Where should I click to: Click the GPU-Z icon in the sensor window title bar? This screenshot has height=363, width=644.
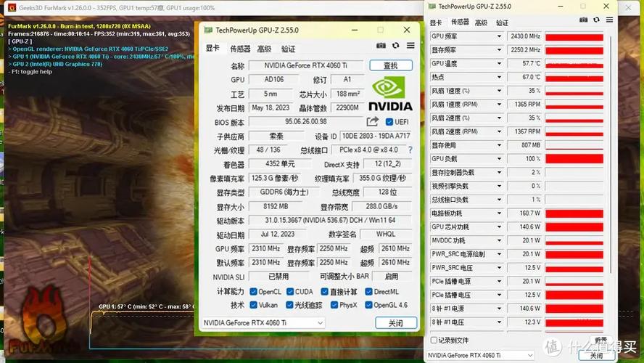coord(432,6)
